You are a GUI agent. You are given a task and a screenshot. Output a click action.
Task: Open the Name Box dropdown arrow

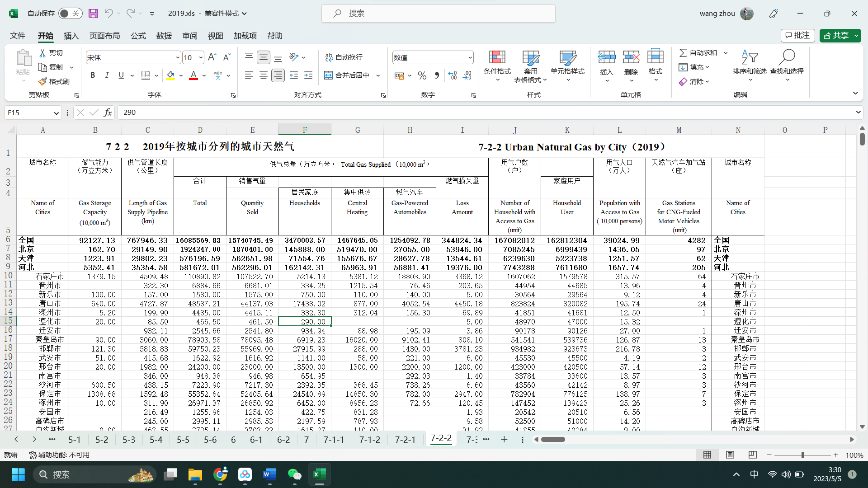pyautogui.click(x=56, y=113)
